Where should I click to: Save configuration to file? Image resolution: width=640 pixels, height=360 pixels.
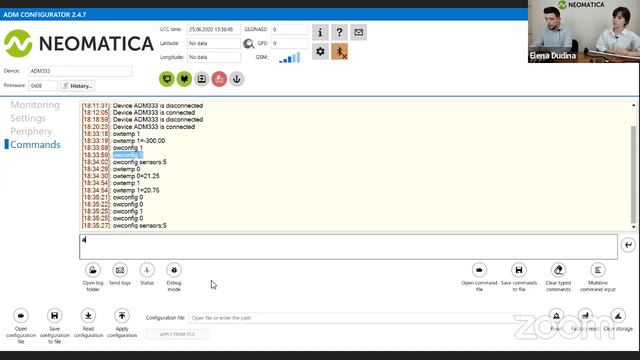coord(54,316)
